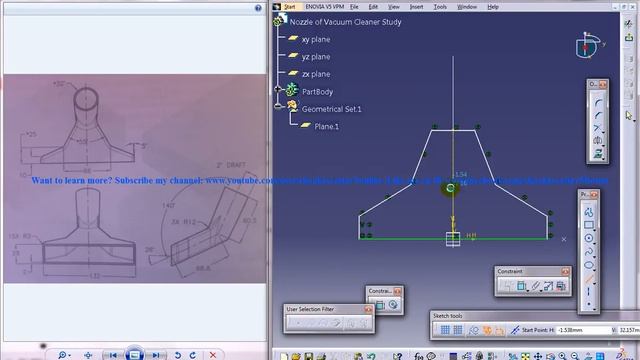Click the New document icon
The image size is (640, 360).
[284, 356]
